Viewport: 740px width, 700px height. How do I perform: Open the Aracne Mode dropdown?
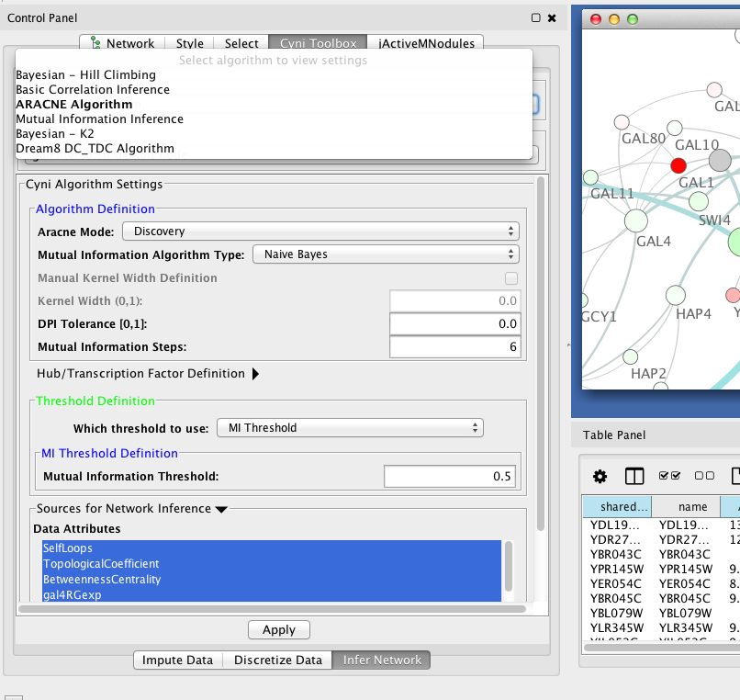coord(320,231)
